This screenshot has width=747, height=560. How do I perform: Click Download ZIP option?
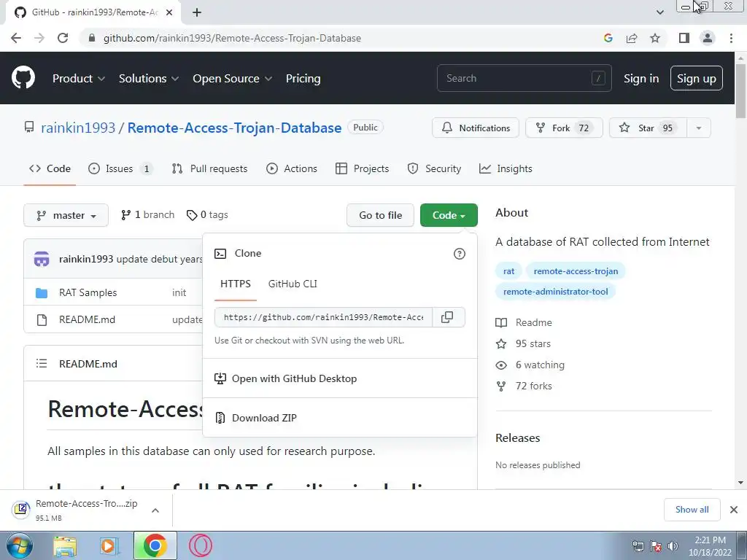[x=340, y=418]
